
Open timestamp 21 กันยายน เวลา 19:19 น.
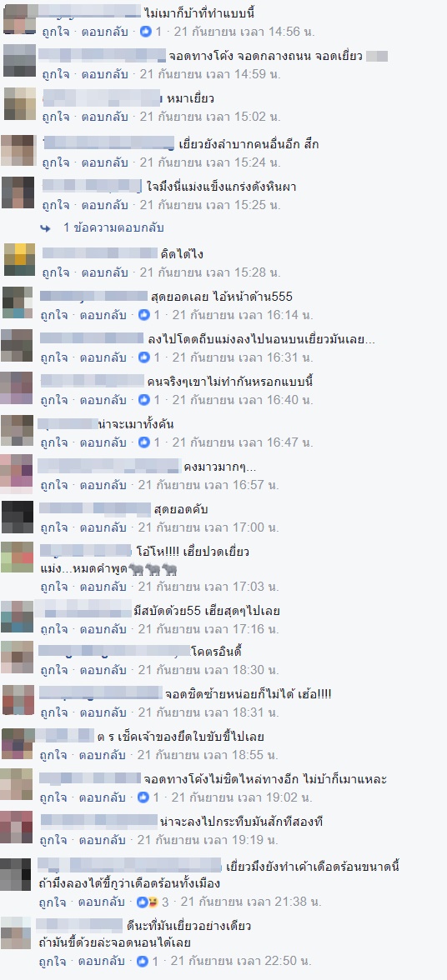[x=208, y=840]
